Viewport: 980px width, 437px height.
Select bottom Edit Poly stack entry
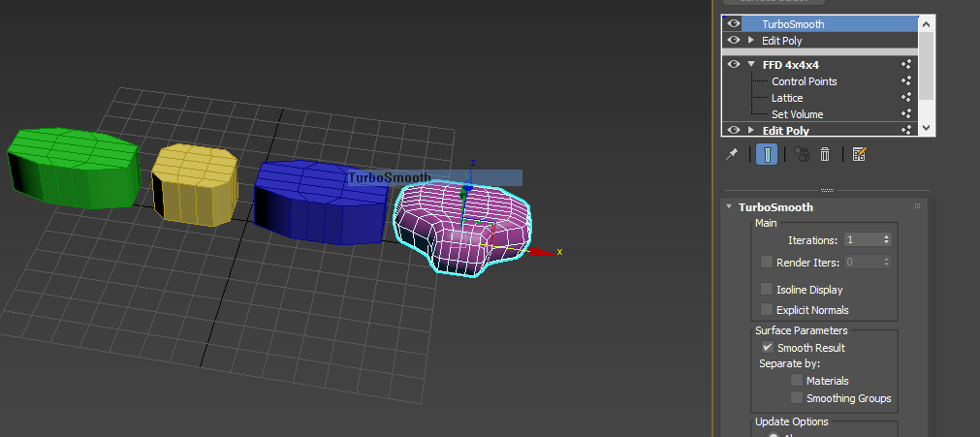click(x=786, y=130)
